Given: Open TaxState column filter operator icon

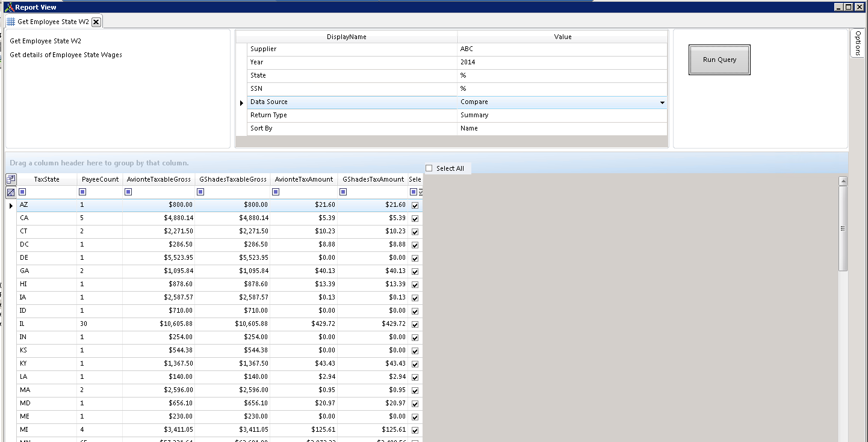Looking at the screenshot, I should pyautogui.click(x=22, y=192).
